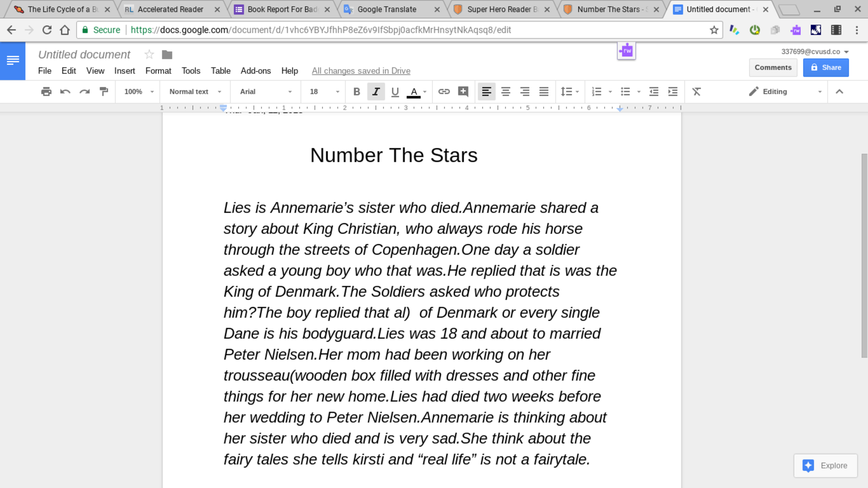The image size is (868, 488).
Task: Toggle bold formatting button
Action: click(356, 92)
